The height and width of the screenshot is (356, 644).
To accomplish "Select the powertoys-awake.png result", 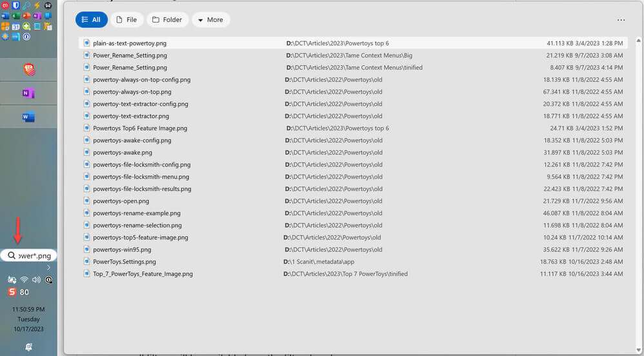I will click(x=353, y=152).
